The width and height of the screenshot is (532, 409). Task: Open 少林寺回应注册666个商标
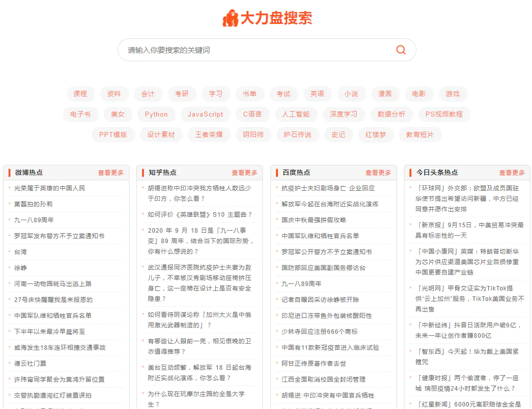pyautogui.click(x=320, y=332)
